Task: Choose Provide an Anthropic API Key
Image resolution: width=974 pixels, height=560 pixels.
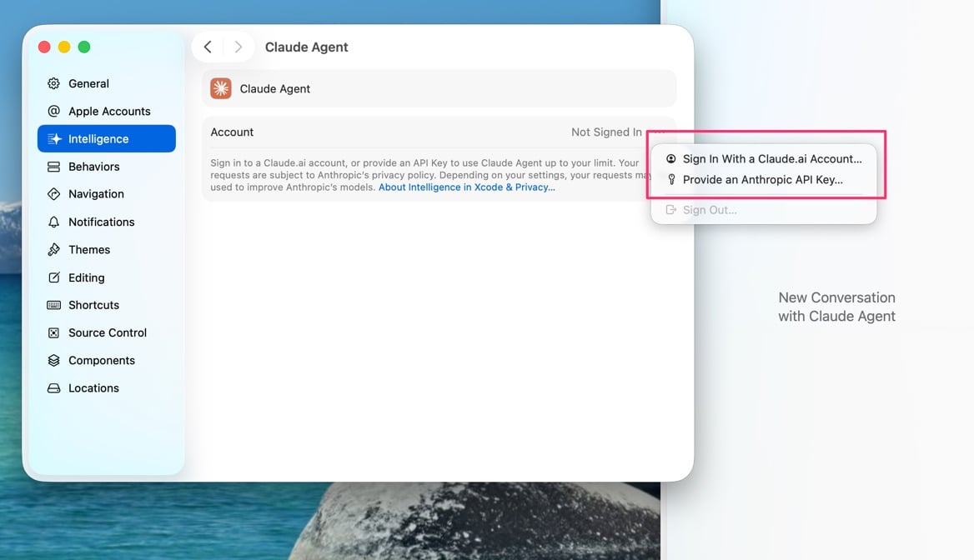Action: (763, 179)
